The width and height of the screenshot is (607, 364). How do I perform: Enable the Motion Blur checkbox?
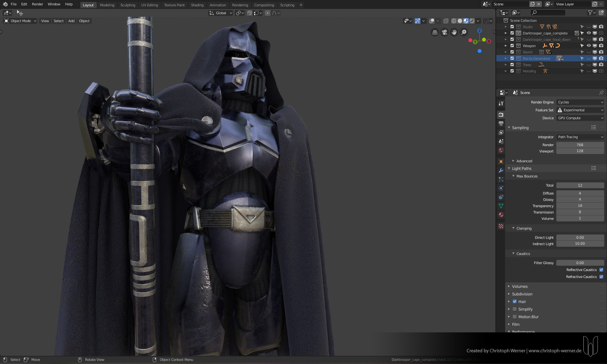tap(515, 317)
